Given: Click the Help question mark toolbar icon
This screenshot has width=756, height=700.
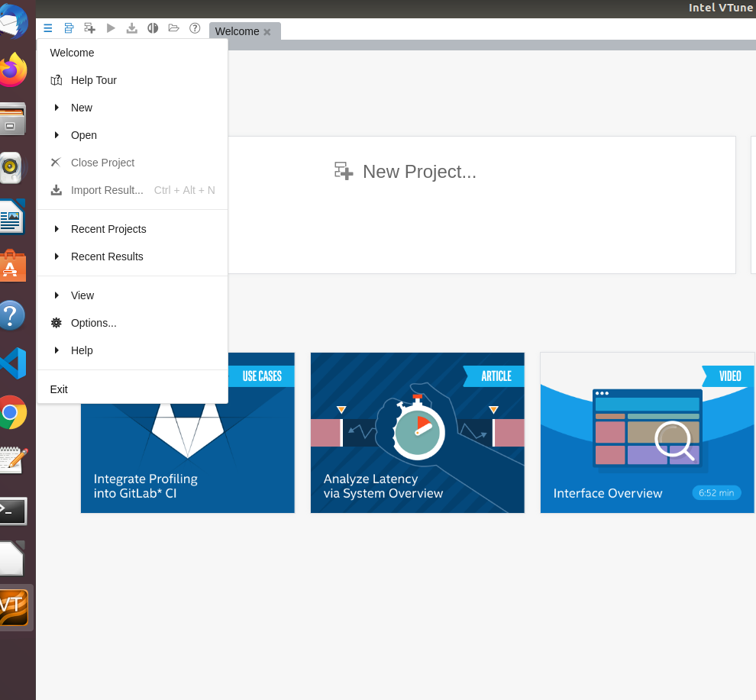Looking at the screenshot, I should pyautogui.click(x=195, y=28).
